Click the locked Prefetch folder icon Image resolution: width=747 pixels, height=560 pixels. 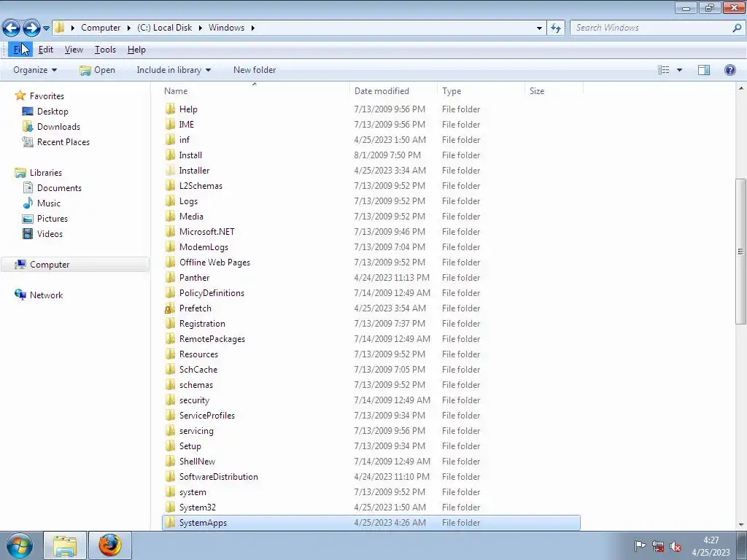[170, 308]
